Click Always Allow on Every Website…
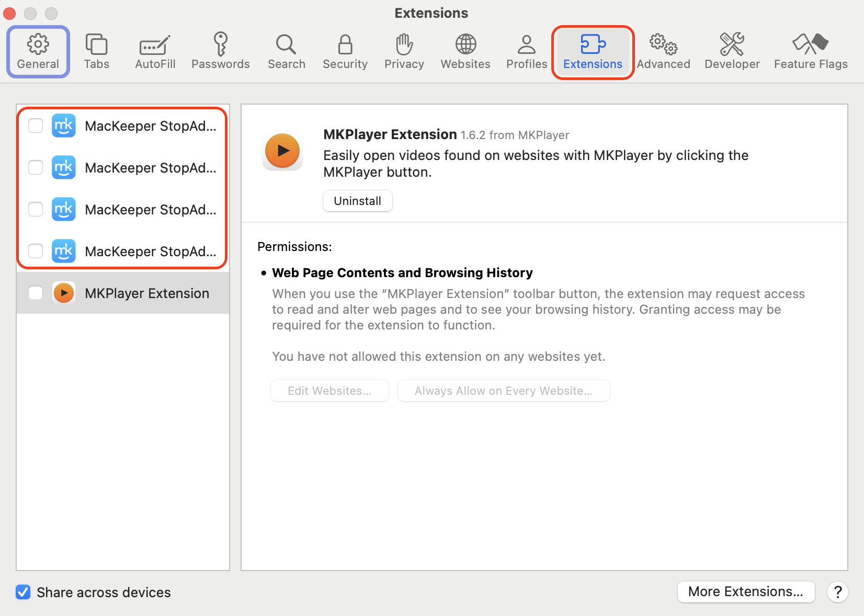 tap(504, 391)
